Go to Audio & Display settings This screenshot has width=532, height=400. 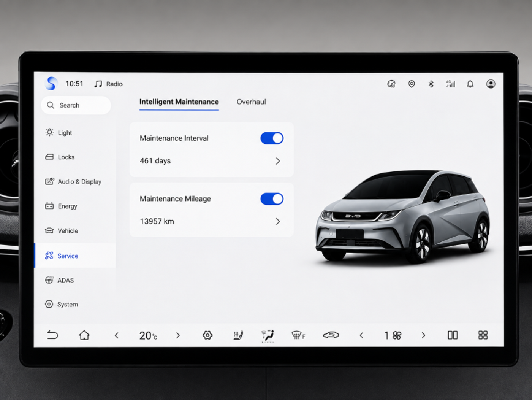click(75, 182)
